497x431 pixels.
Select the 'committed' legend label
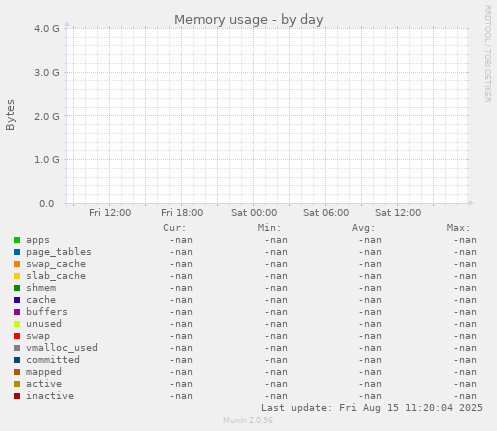click(x=53, y=360)
